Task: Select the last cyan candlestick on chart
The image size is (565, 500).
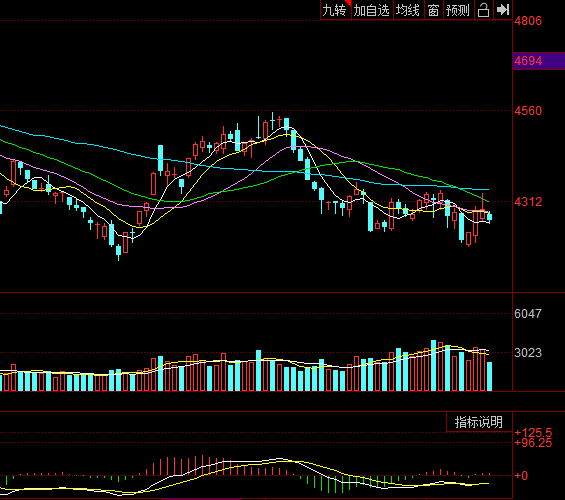Action: tap(489, 217)
